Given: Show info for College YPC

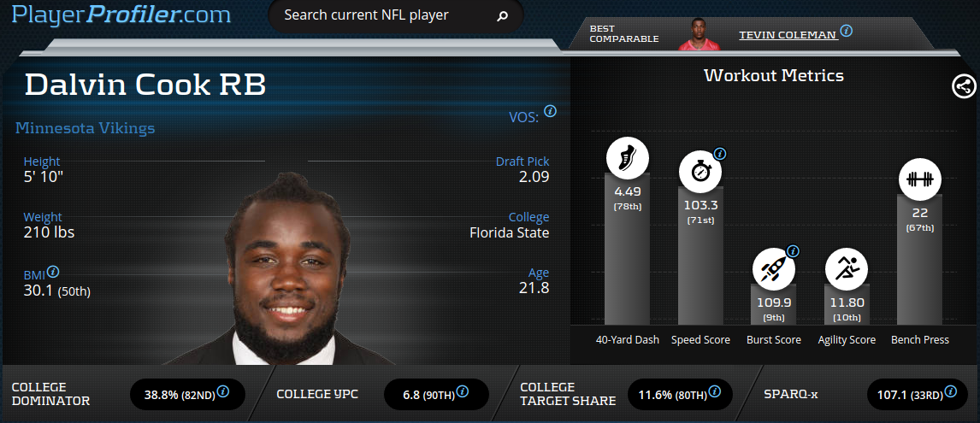Looking at the screenshot, I should [463, 392].
